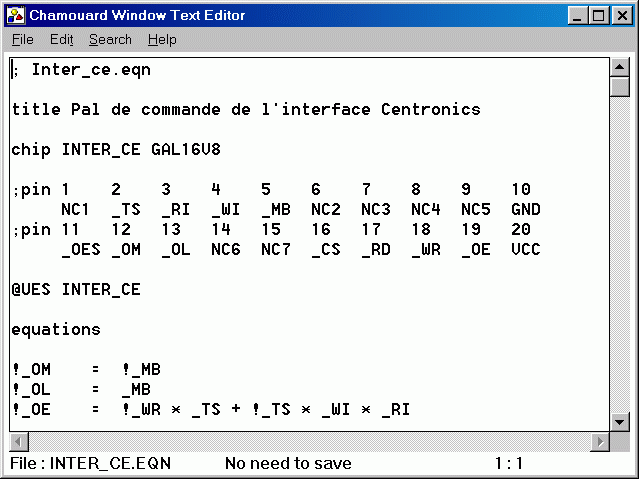Click the horizontal scrollbar left arrow
This screenshot has width=639, height=479.
(x=18, y=441)
